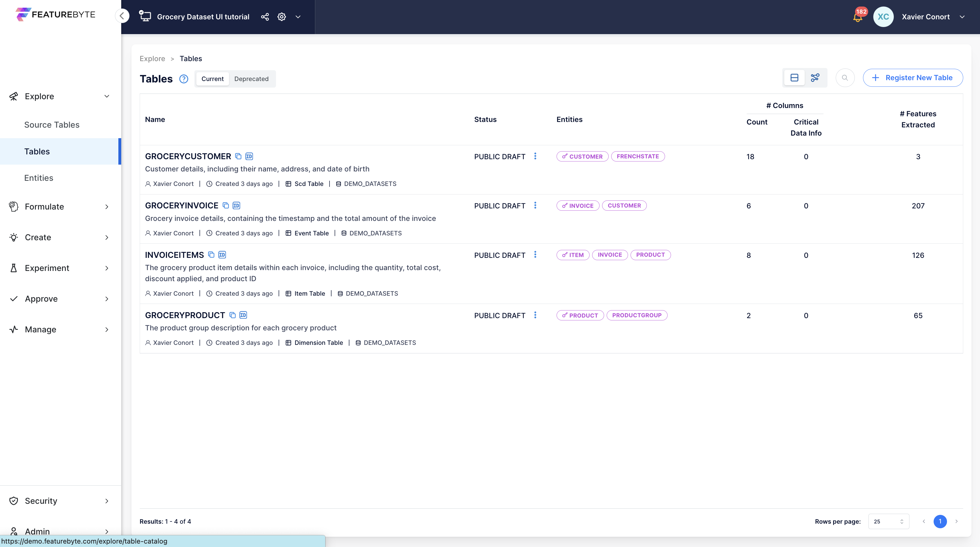Select the Current tables tab
This screenshot has height=547, width=980.
point(212,79)
